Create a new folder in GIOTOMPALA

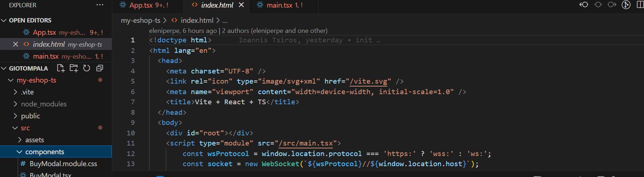[74, 68]
